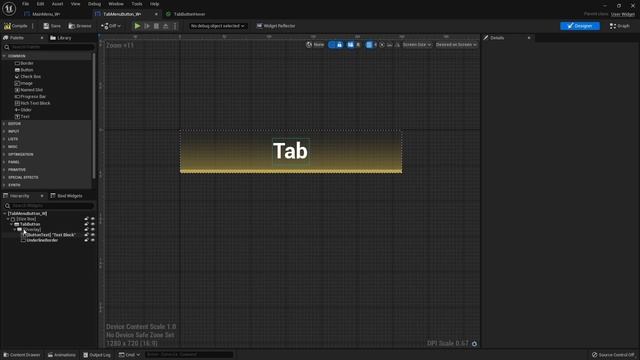Expand the Special Effects palette category

tap(4, 178)
